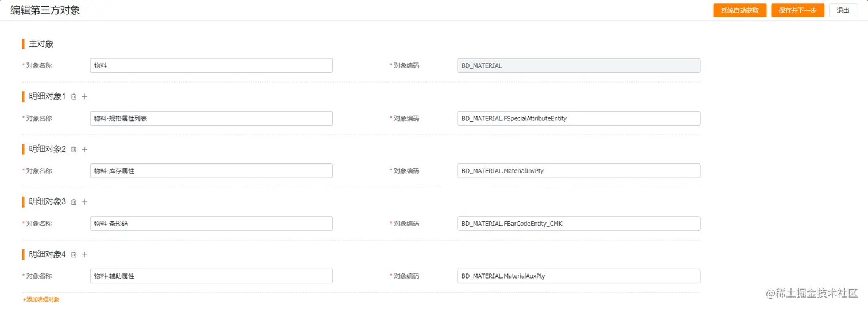Click 对象编码 label in 明细对象2 section
The width and height of the screenshot is (868, 309).
coord(406,171)
